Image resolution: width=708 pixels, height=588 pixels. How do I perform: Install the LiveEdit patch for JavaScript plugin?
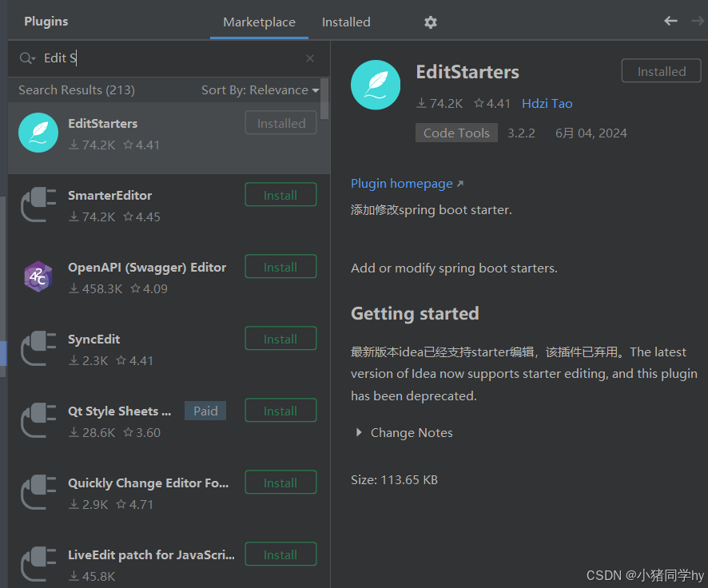coord(280,554)
